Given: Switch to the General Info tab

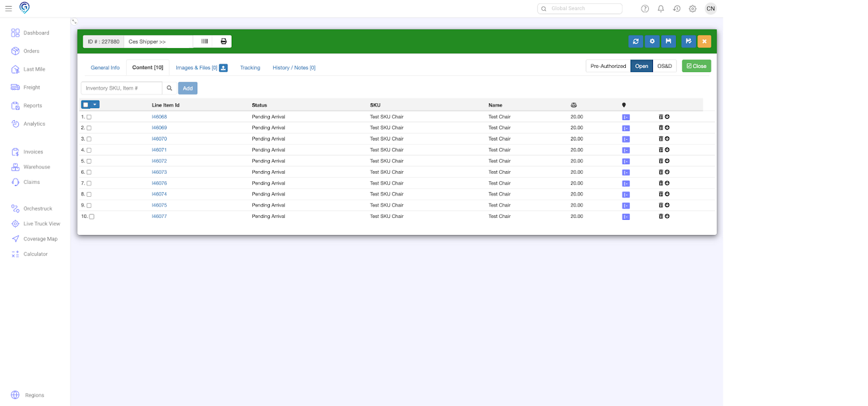Looking at the screenshot, I should (x=105, y=68).
